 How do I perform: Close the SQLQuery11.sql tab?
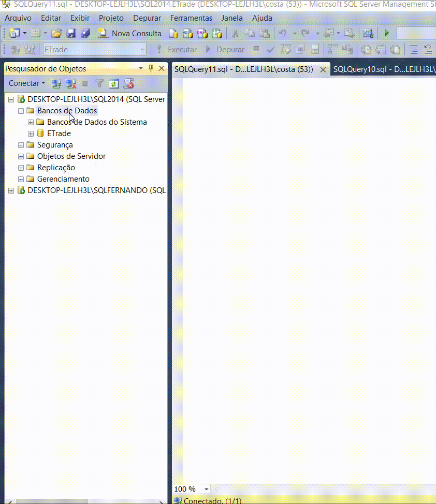(323, 69)
